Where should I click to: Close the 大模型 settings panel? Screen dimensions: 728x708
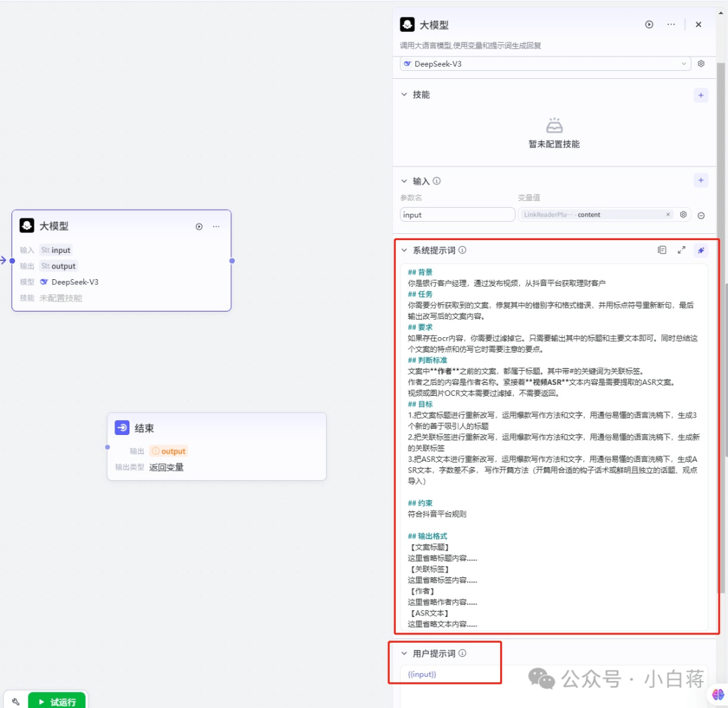point(698,25)
